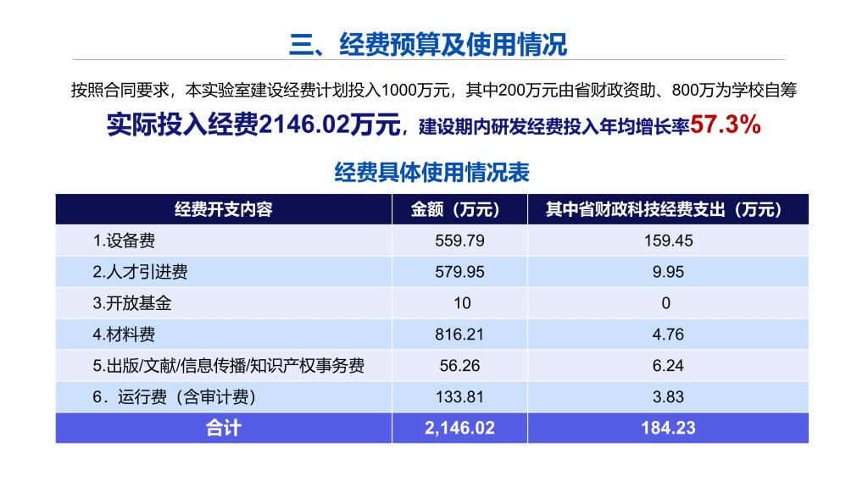Select the 133.81 operating cost cell
Viewport: 868px width, 487px height.
point(459,396)
